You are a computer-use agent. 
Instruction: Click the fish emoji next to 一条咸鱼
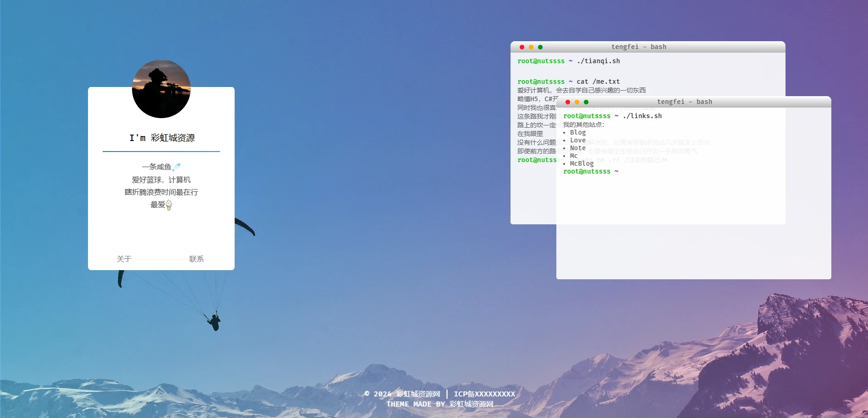176,167
